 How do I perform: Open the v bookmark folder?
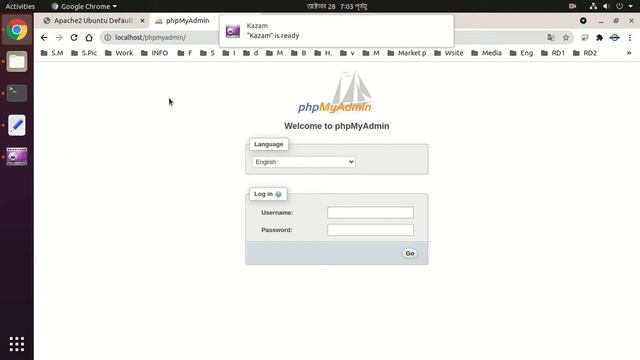pos(347,53)
